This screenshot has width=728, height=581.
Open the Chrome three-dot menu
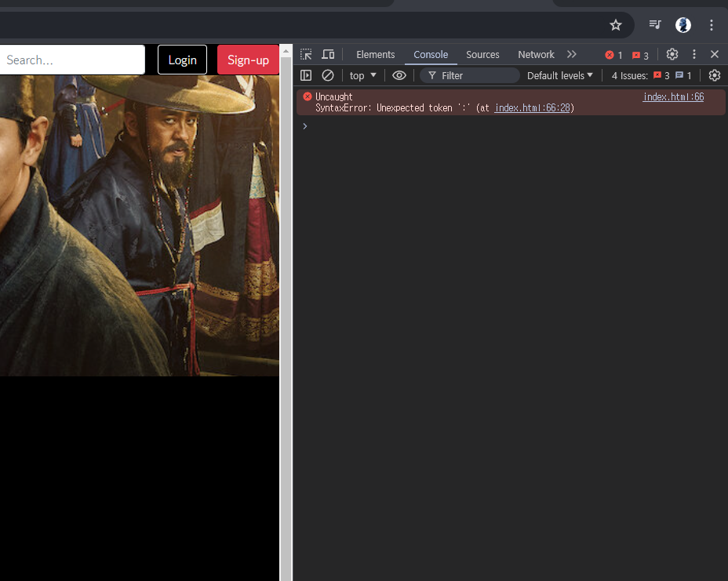pos(712,25)
